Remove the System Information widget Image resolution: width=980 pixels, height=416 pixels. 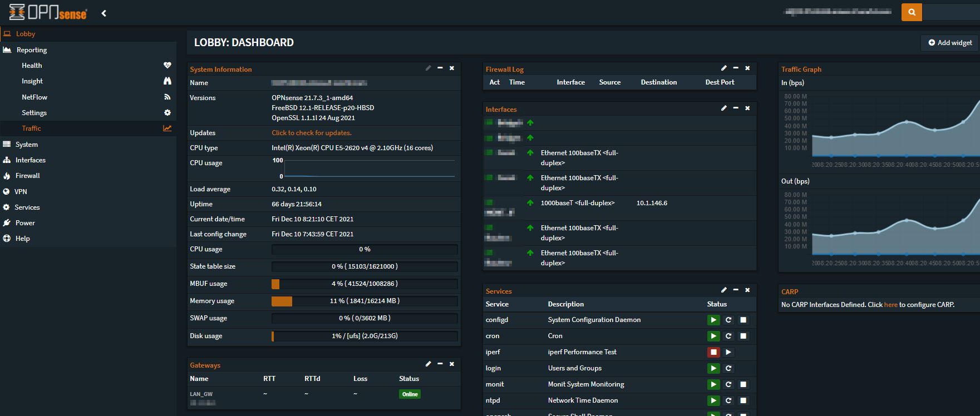click(x=452, y=68)
